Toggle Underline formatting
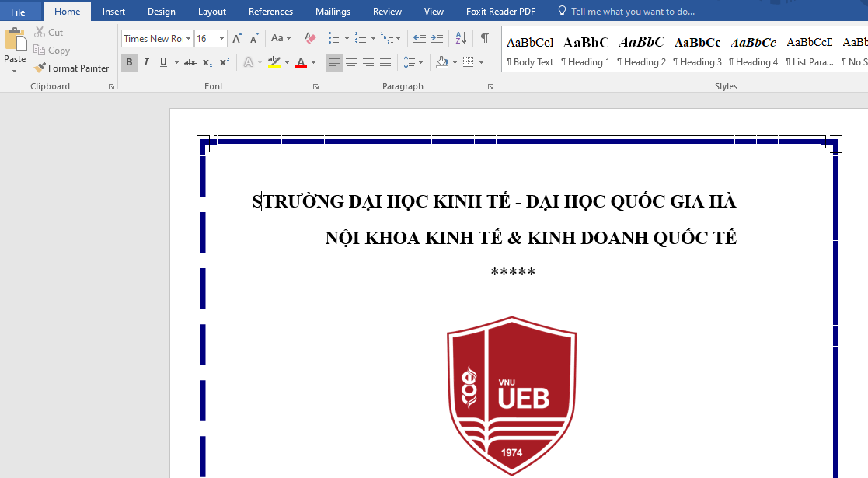Viewport: 868px width, 478px height. (163, 63)
